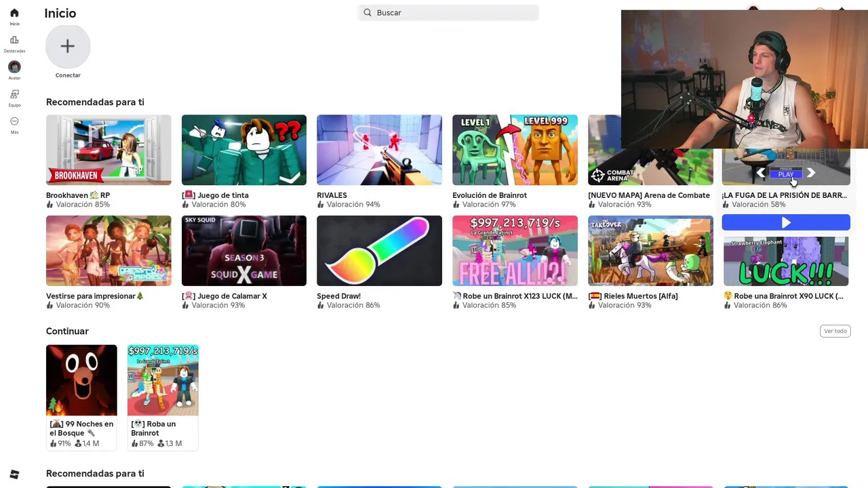Open the Avatar sidebar icon
The height and width of the screenshot is (488, 868).
click(14, 66)
